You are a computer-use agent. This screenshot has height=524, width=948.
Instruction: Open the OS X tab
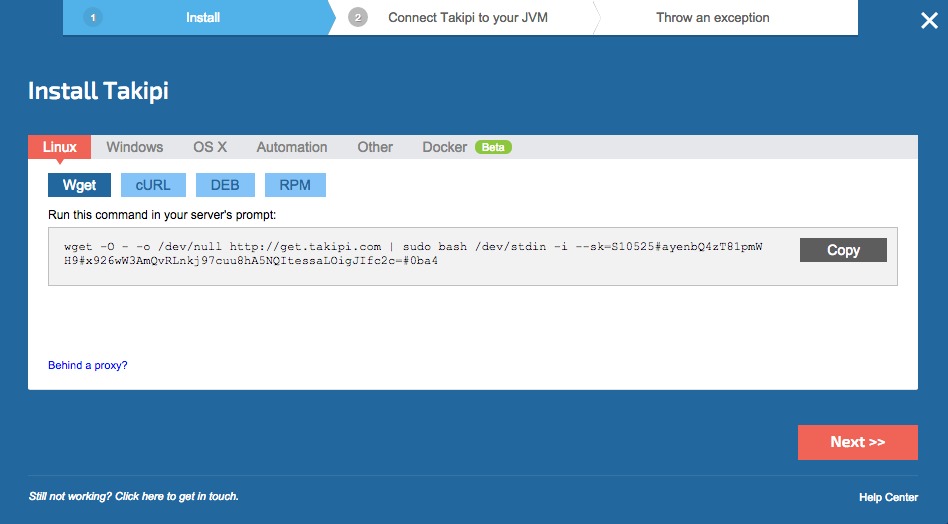point(210,147)
